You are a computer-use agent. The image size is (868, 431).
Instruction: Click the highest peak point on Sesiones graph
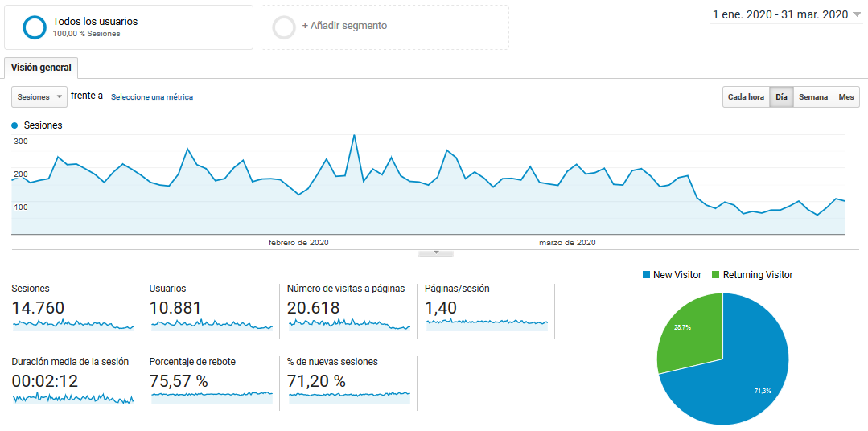point(354,135)
